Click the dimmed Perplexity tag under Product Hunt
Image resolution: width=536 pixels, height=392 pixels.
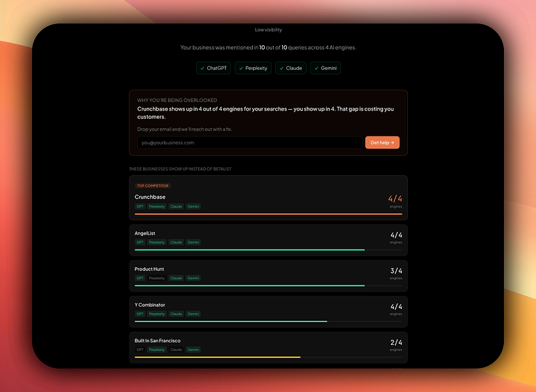(157, 278)
